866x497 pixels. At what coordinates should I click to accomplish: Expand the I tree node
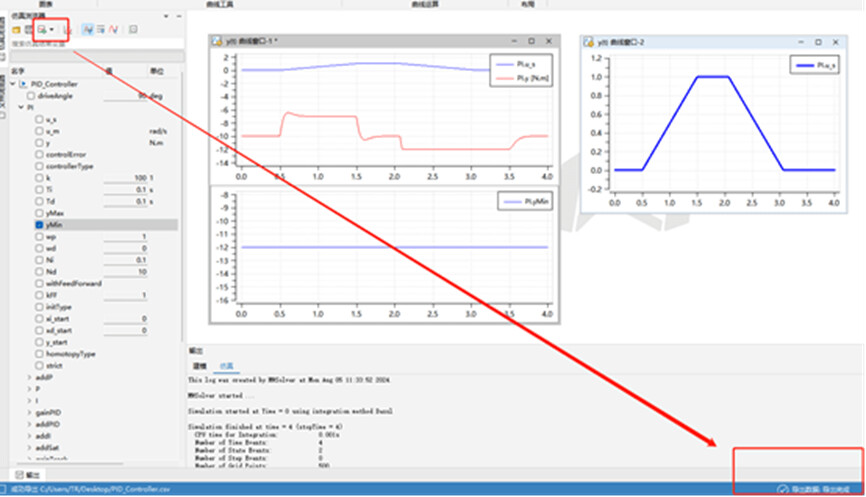[29, 401]
